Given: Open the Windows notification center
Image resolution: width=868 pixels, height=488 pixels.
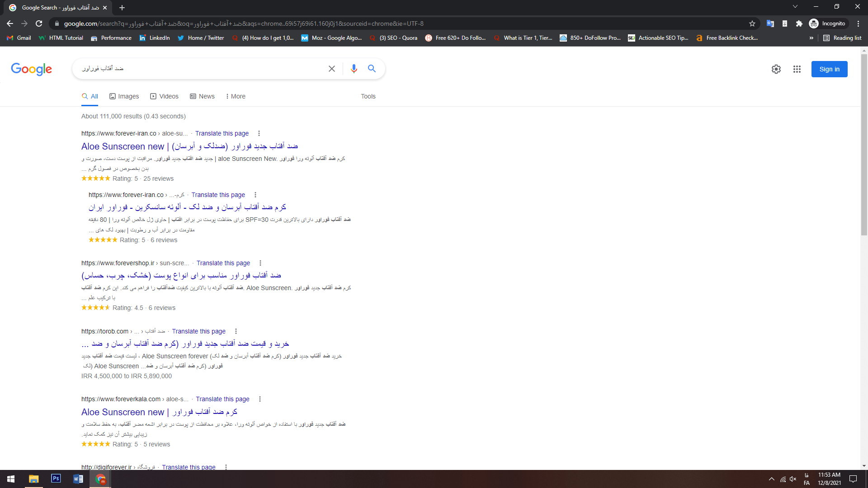Looking at the screenshot, I should tap(854, 479).
